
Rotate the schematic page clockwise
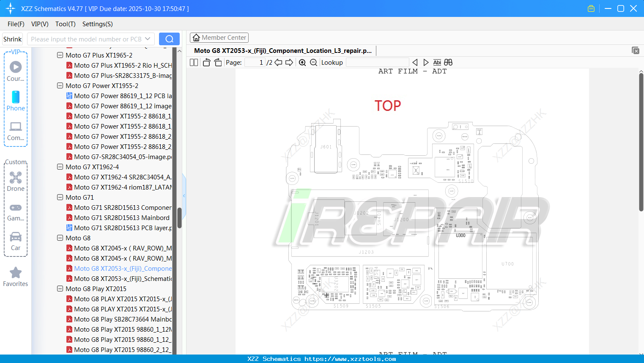218,62
